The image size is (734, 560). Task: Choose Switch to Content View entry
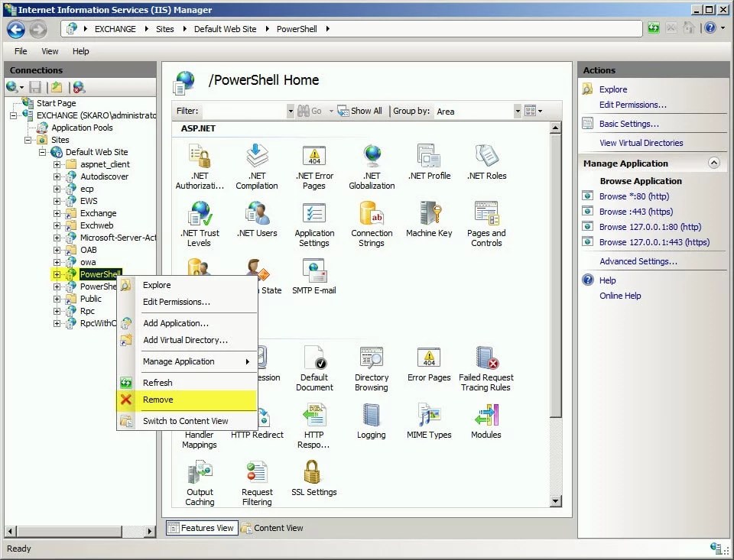[x=187, y=421]
